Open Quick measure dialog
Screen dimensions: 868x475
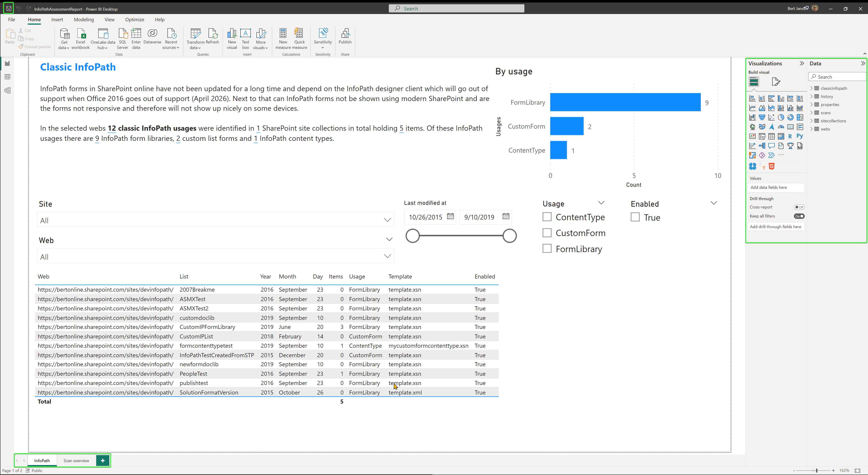coord(300,38)
